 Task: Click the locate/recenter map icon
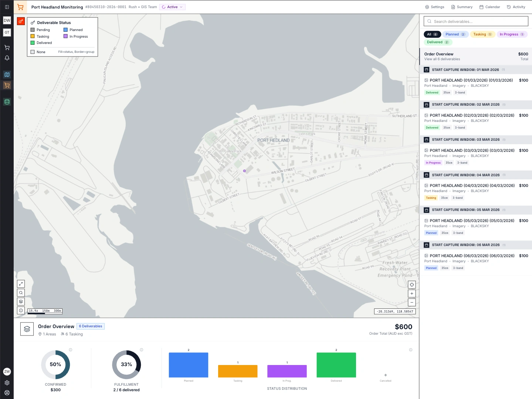click(x=412, y=284)
